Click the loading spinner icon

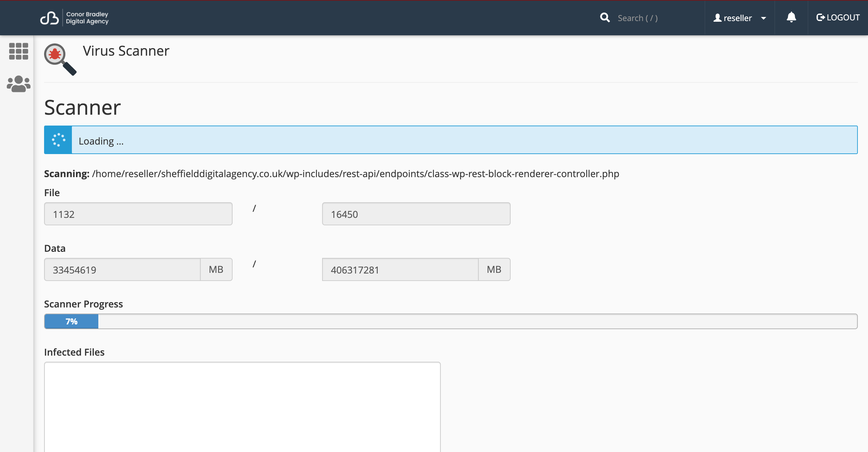[58, 140]
